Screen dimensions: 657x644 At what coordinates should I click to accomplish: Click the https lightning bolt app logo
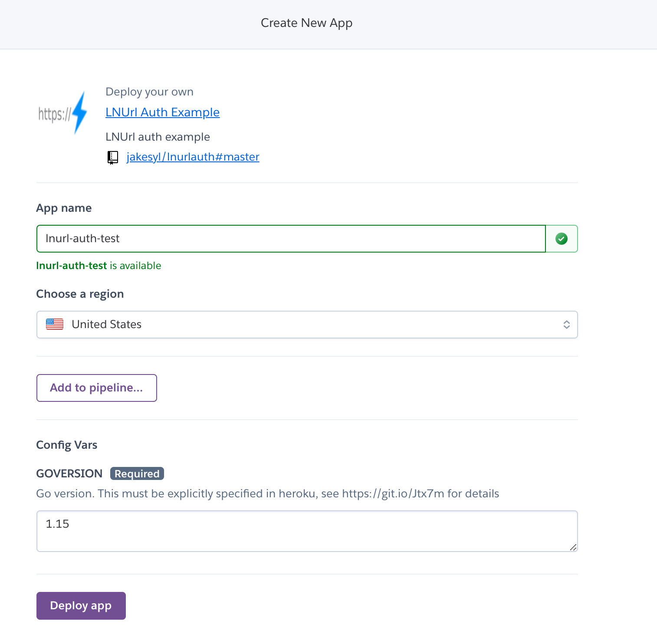63,113
